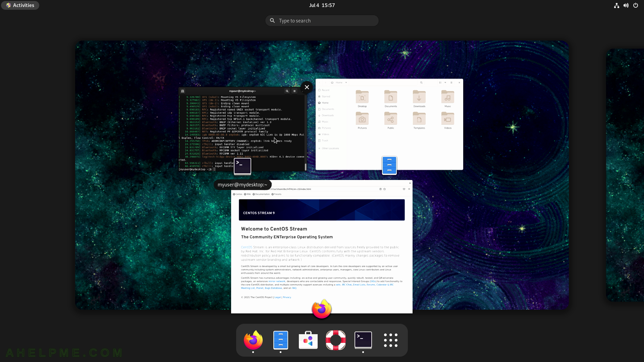
Task: Click the terminal scrollbar handle
Action: tap(305, 167)
